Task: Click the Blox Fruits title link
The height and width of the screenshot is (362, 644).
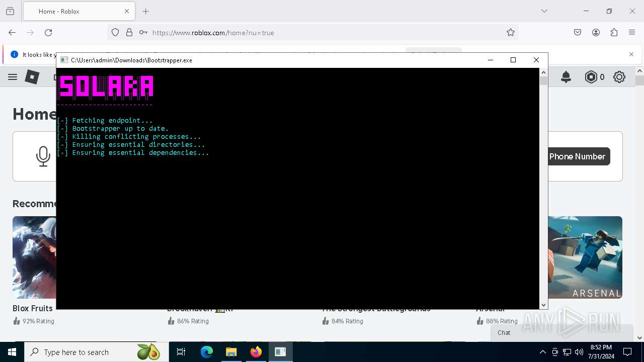Action: [x=33, y=308]
